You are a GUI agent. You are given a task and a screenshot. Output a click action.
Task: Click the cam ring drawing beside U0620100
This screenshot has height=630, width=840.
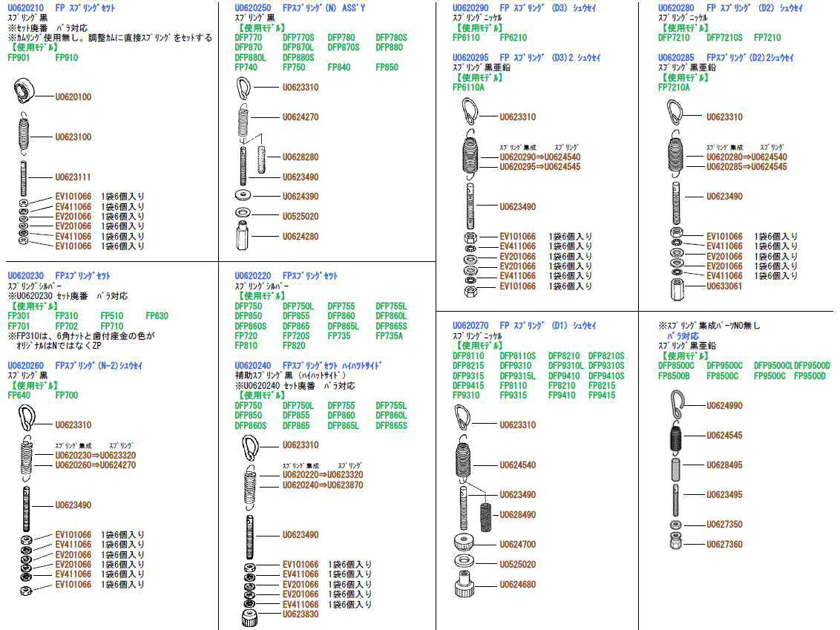click(x=24, y=91)
